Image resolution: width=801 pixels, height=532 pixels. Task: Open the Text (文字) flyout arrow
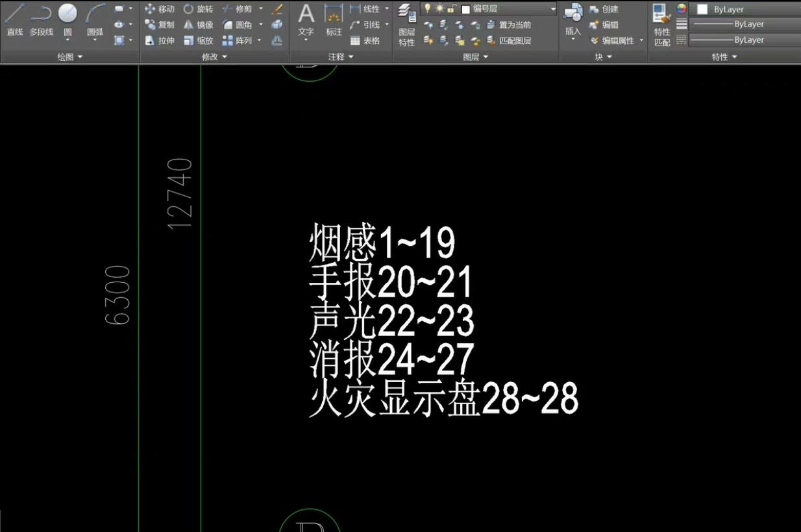[305, 39]
